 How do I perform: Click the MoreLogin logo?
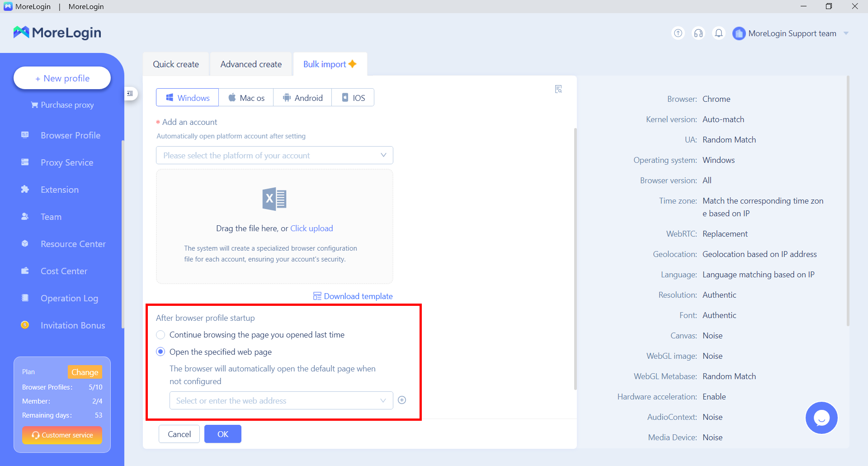[x=57, y=33]
